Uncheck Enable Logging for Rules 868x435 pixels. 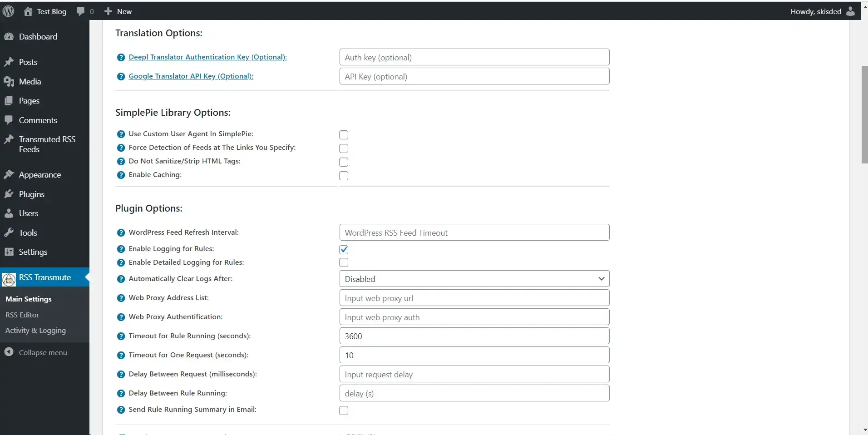(x=344, y=249)
